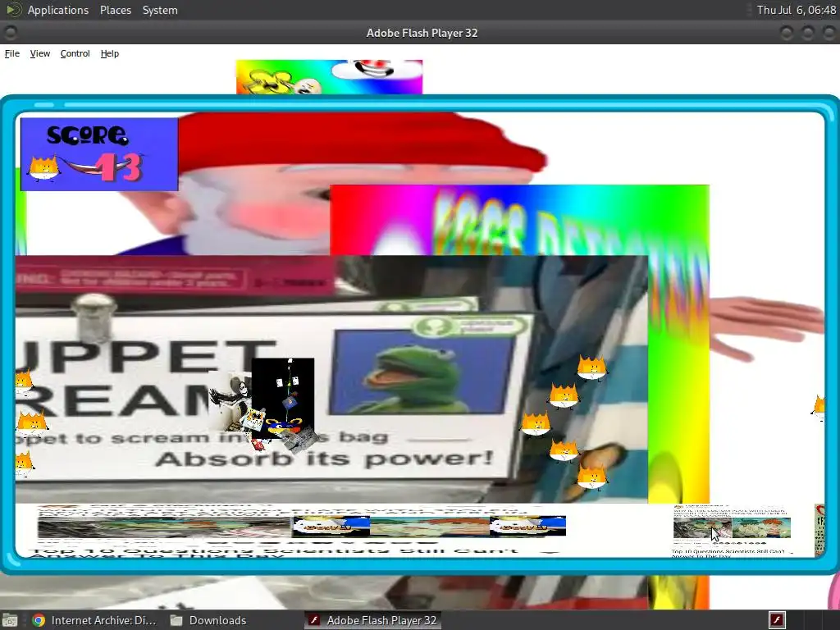Click the Downloads folder icon in taskbar
Screen dimensions: 840x630
click(176, 620)
